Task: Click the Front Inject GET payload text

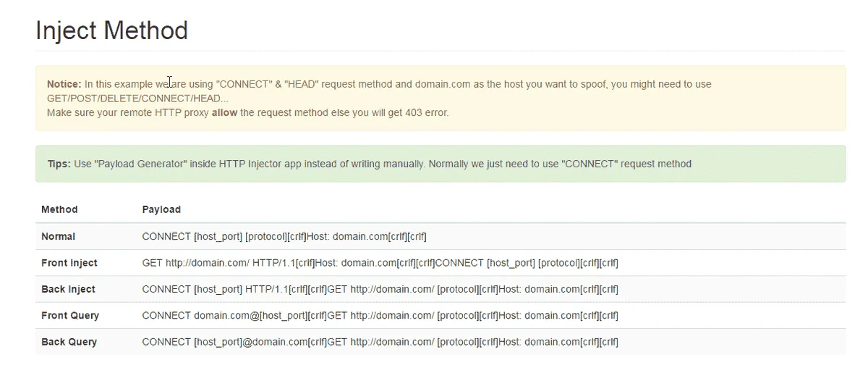Action: point(380,263)
